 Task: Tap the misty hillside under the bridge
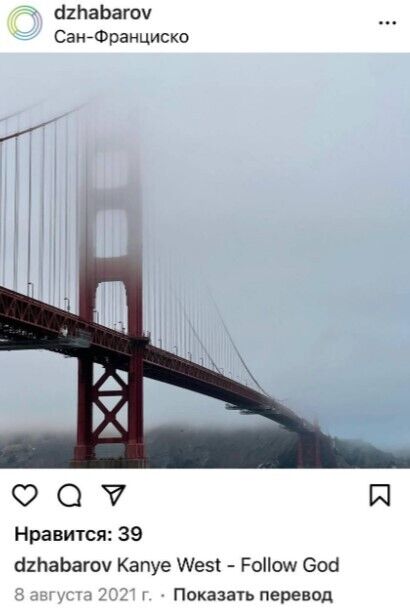click(219, 446)
